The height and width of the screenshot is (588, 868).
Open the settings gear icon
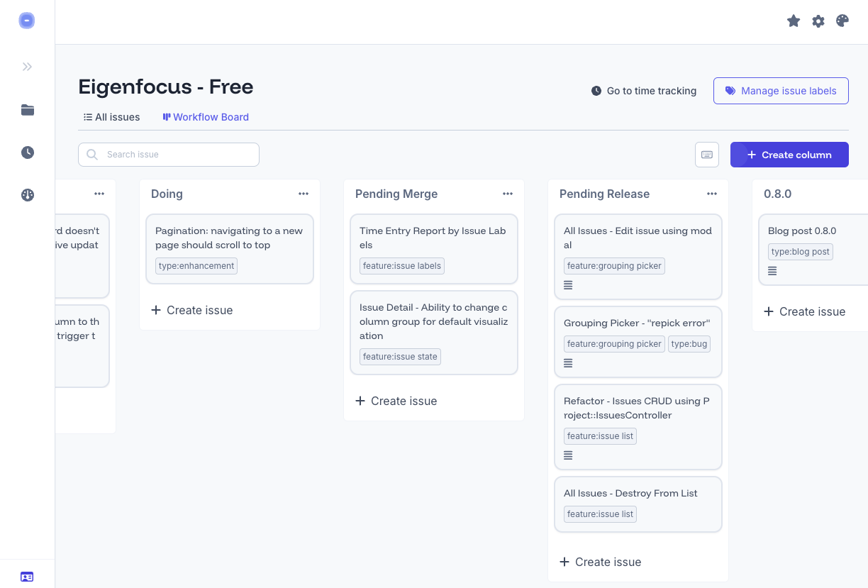pos(818,21)
